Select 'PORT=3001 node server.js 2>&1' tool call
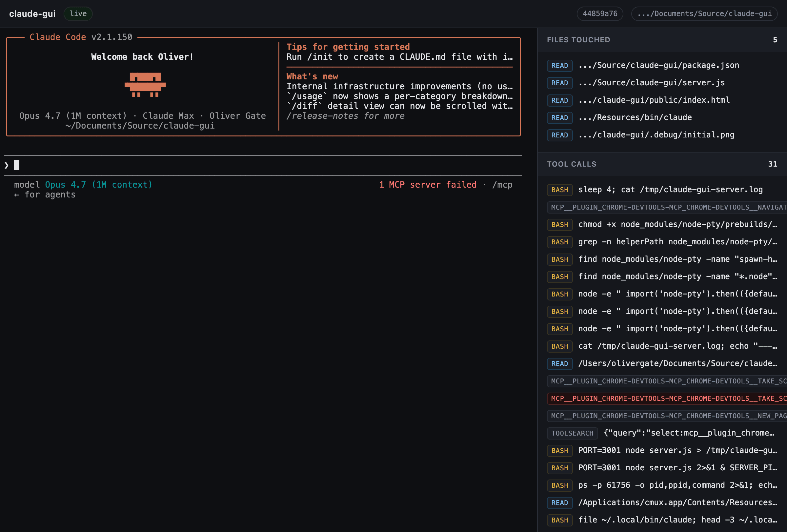Viewport: 787px width, 532px height. (662, 468)
